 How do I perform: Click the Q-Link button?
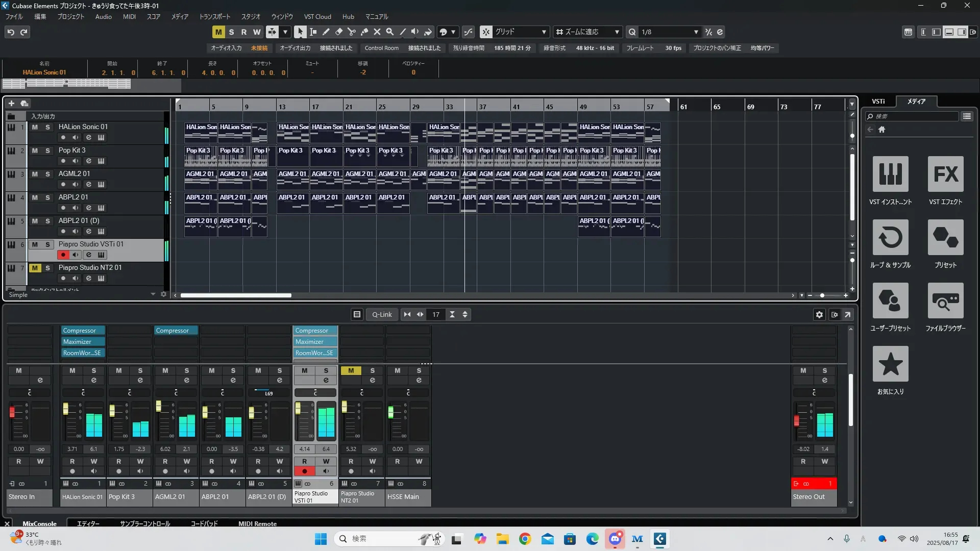click(382, 315)
